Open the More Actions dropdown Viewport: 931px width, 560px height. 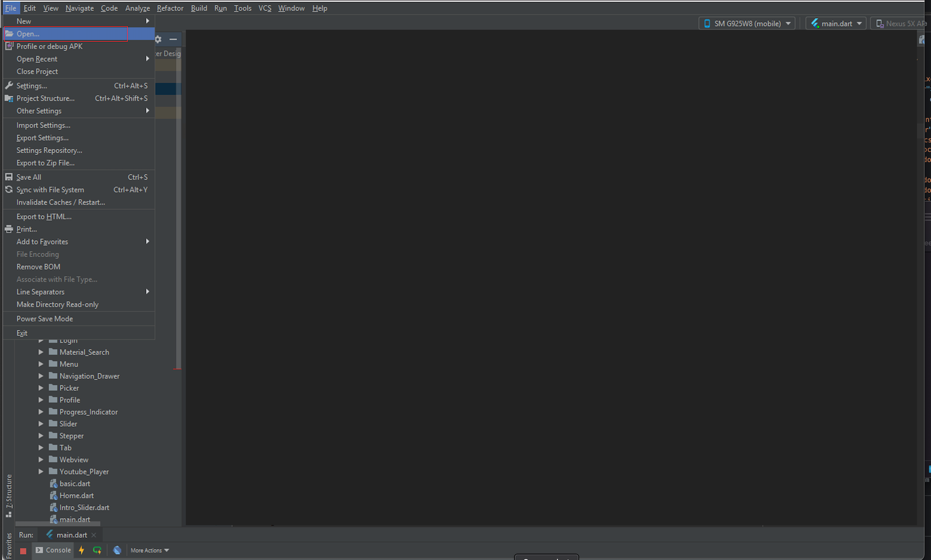(x=148, y=550)
